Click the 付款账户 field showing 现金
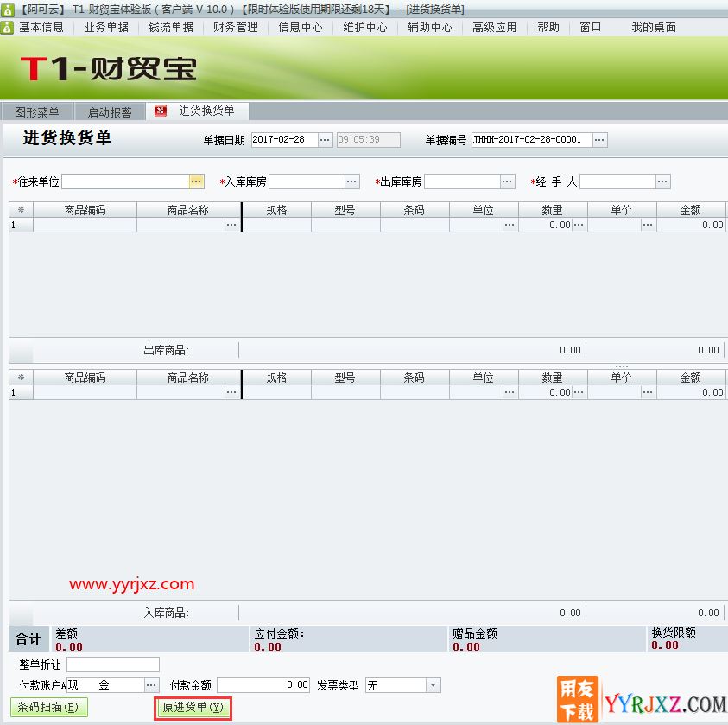 (x=106, y=685)
